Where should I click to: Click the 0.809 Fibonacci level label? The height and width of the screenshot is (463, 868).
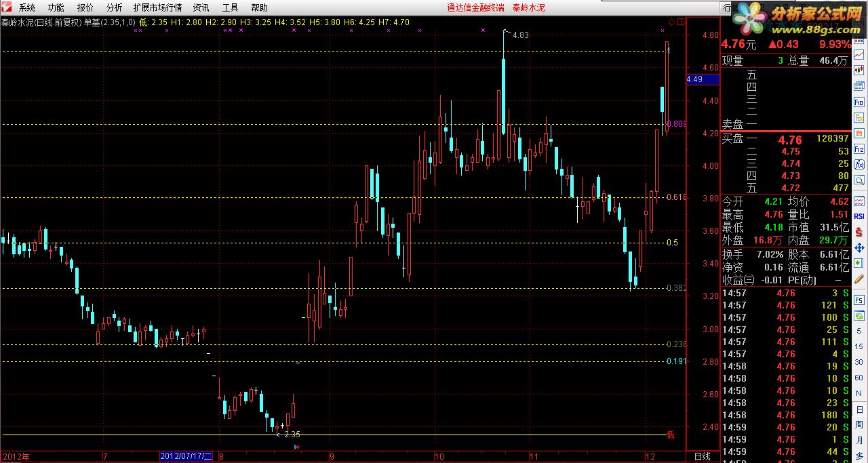click(677, 125)
